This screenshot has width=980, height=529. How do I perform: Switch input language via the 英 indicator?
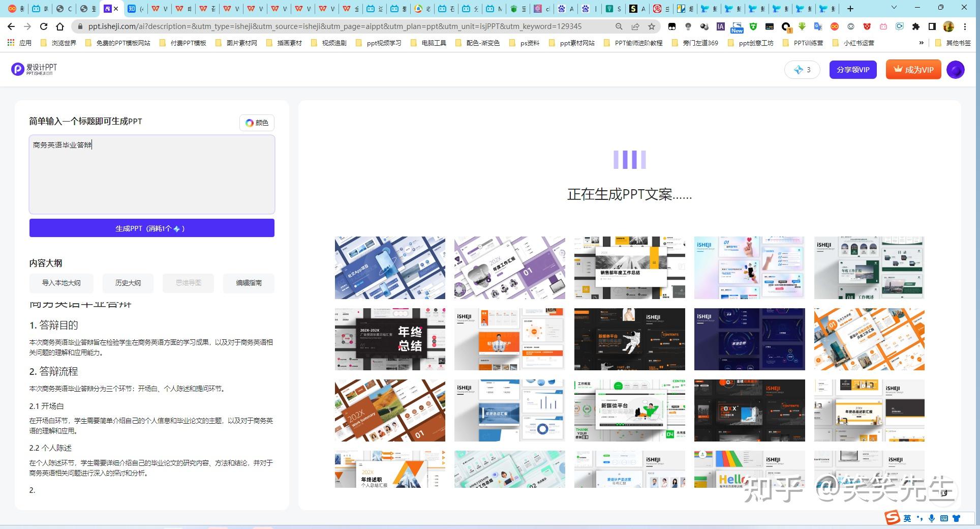(907, 518)
